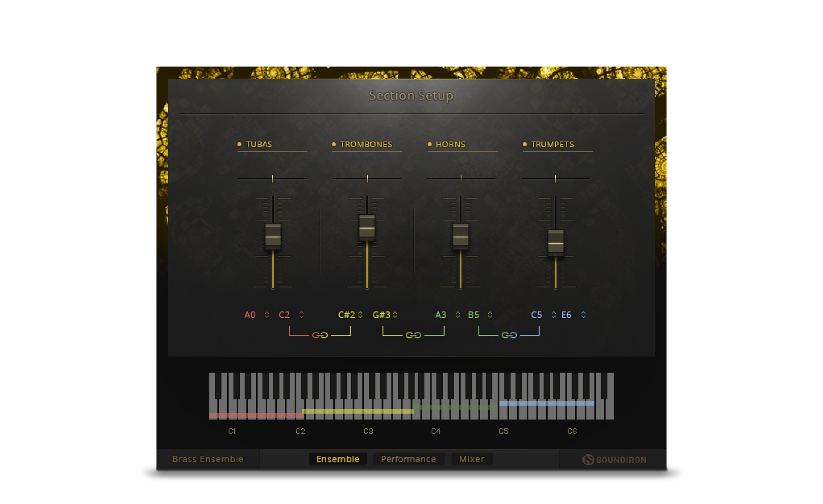The width and height of the screenshot is (823, 504).
Task: Switch to the Performance tab
Action: [408, 459]
